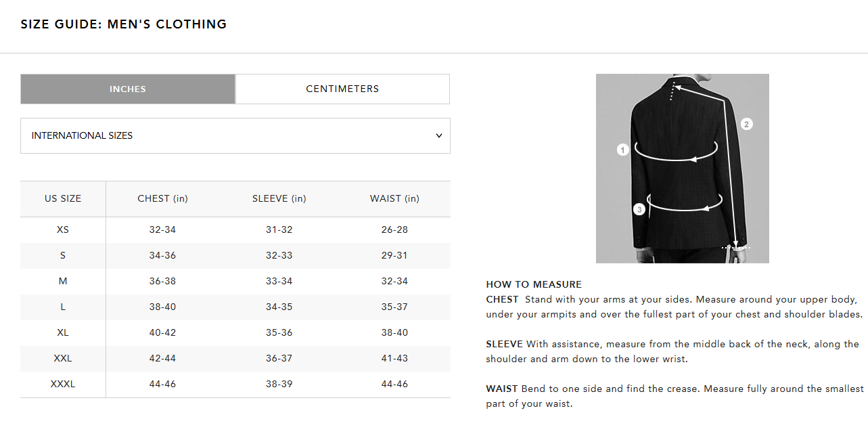Click sleeve value 32-33 for size S
The image size is (868, 438).
coord(279,256)
